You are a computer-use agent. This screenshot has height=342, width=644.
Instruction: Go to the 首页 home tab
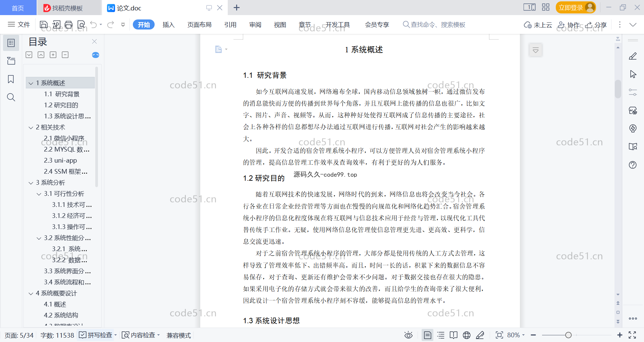pyautogui.click(x=18, y=8)
